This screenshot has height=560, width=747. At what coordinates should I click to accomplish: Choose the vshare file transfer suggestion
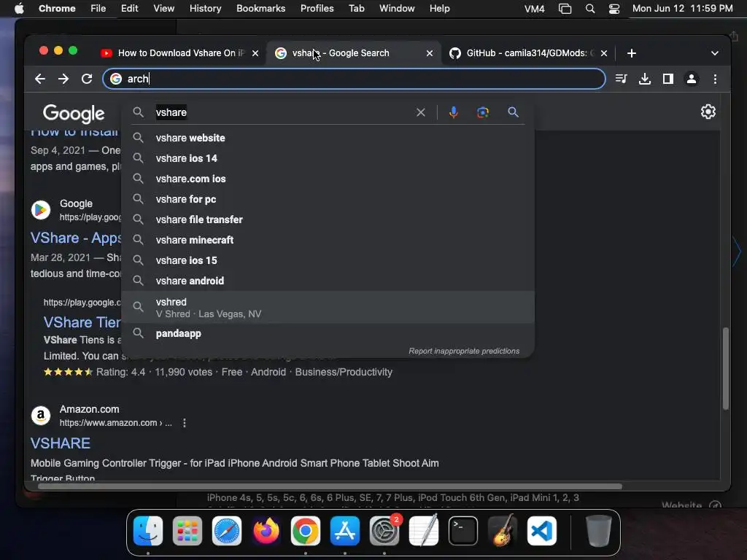point(328,220)
